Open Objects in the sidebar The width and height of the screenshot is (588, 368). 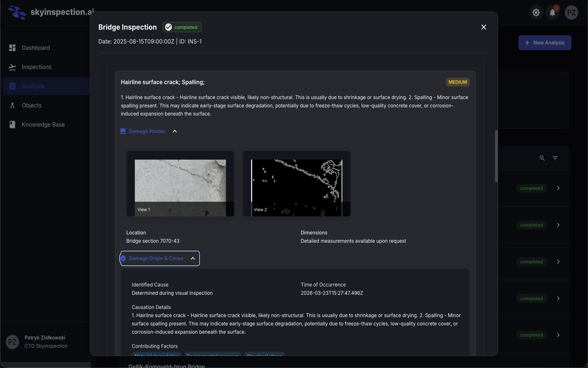32,105
